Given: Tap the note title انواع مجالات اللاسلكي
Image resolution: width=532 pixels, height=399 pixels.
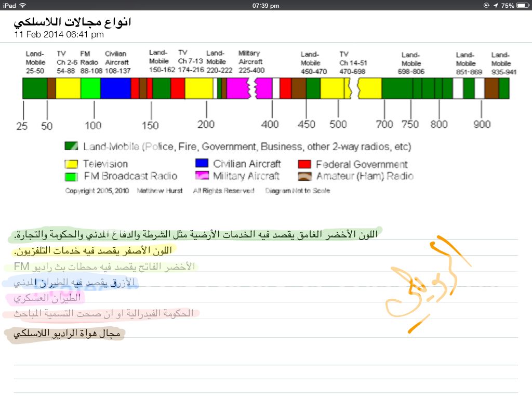Looking at the screenshot, I should tap(72, 22).
